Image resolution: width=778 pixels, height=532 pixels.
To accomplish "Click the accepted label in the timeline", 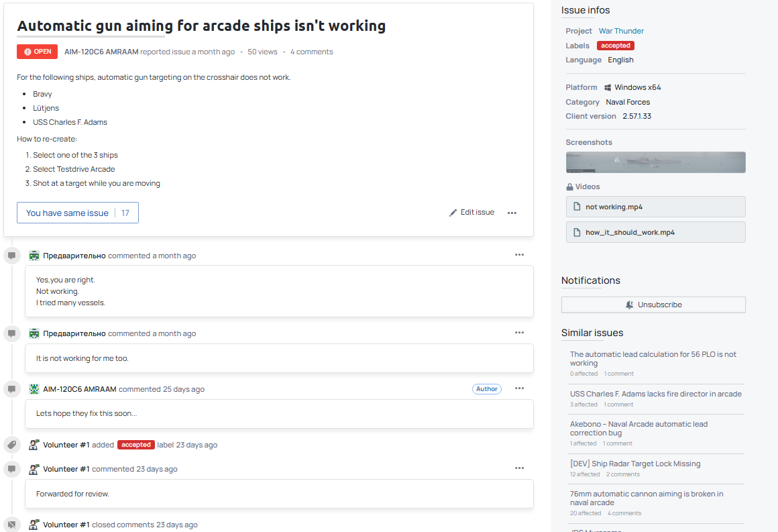I will point(136,445).
